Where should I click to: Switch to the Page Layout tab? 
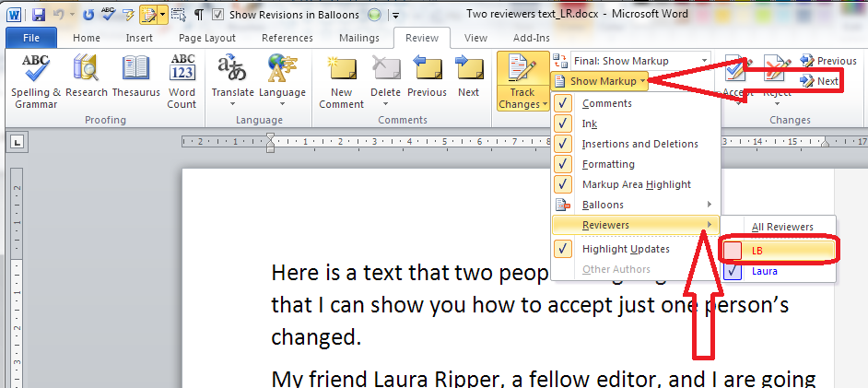[x=207, y=38]
